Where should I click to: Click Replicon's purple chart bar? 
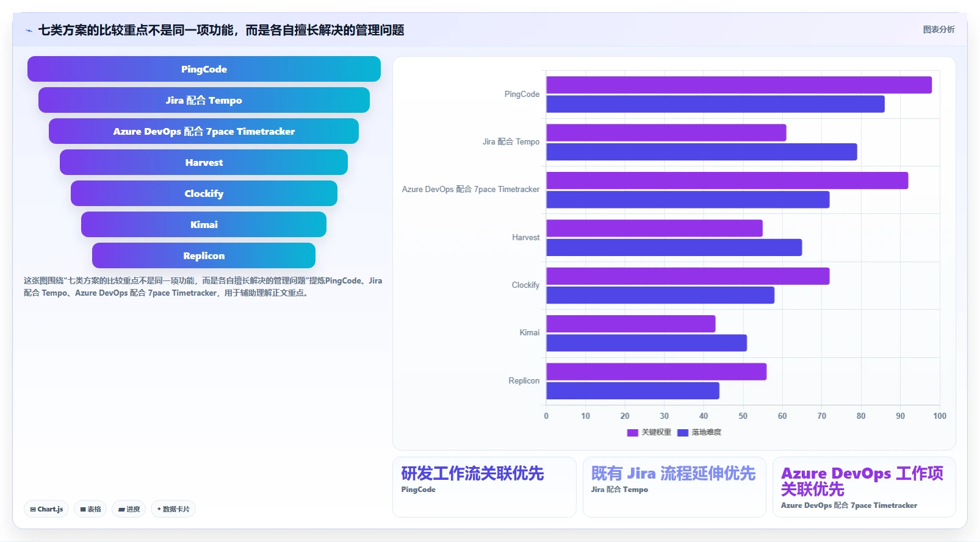pos(657,372)
